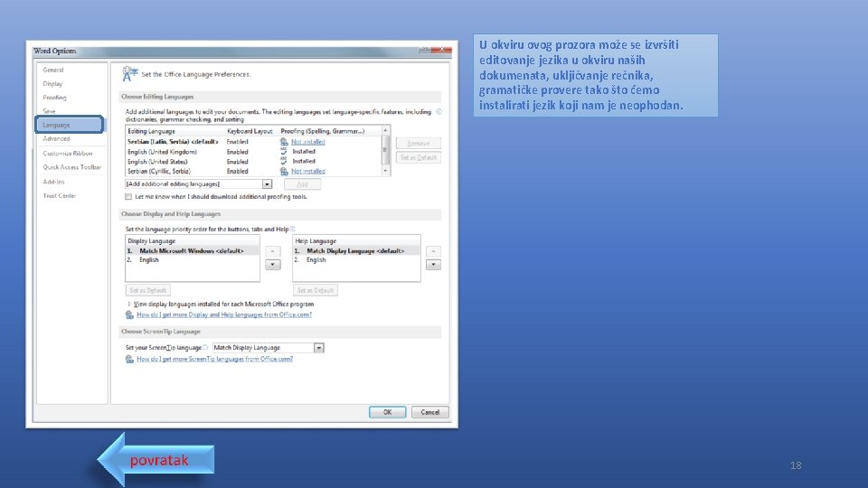The width and height of the screenshot is (868, 488).
Task: Select English in Help Language list
Action: coord(356,260)
